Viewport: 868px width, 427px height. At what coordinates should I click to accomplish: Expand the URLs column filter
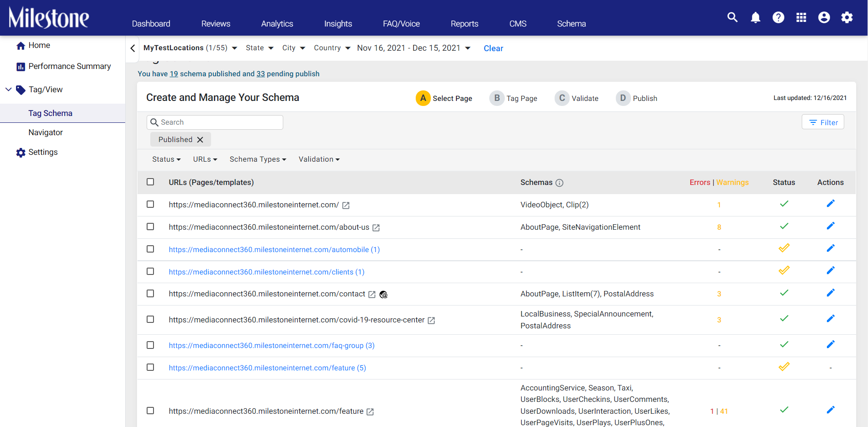pos(205,159)
